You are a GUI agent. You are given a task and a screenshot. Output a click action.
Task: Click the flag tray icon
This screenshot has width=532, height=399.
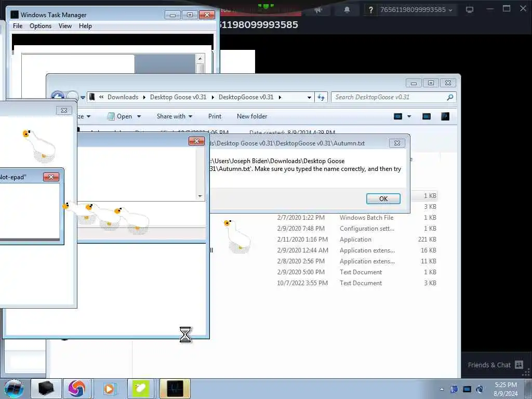click(454, 389)
